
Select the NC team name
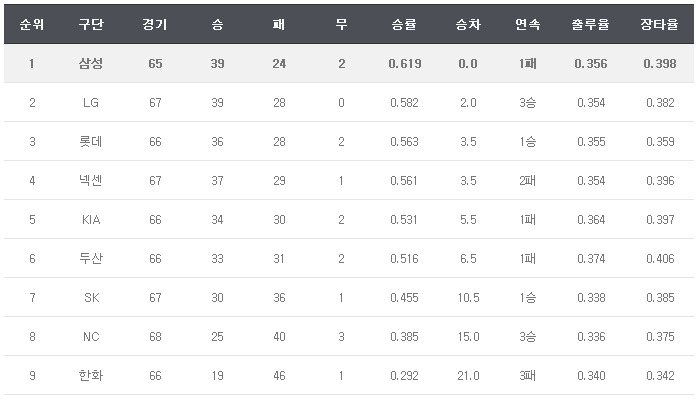[91, 337]
